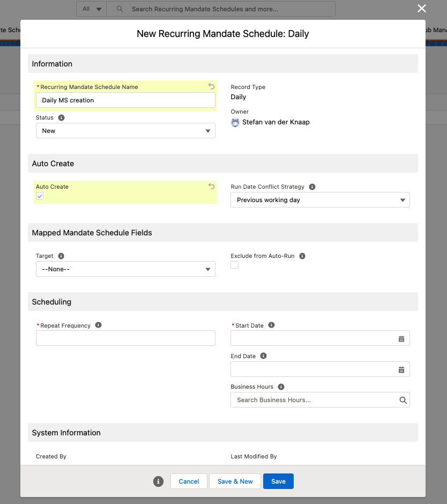Check the Exclude from Auto-Run checkbox
The height and width of the screenshot is (504, 447).
pyautogui.click(x=234, y=265)
